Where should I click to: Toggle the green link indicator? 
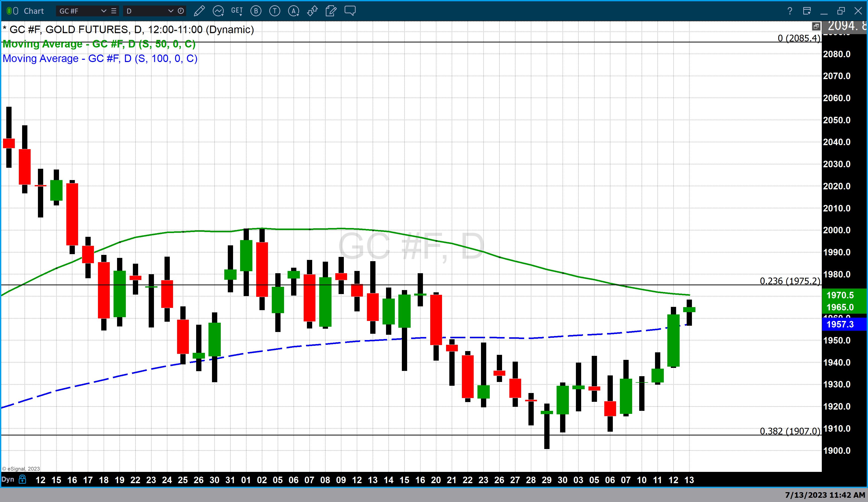[9, 10]
